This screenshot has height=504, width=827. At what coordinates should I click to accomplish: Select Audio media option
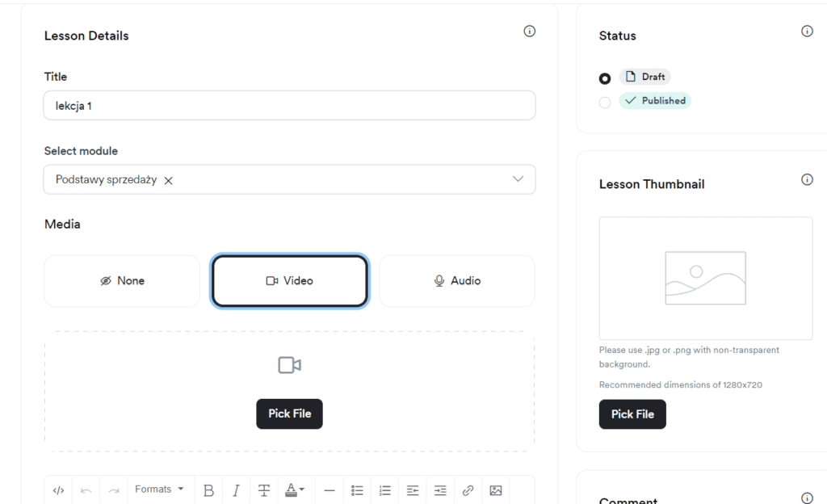457,281
